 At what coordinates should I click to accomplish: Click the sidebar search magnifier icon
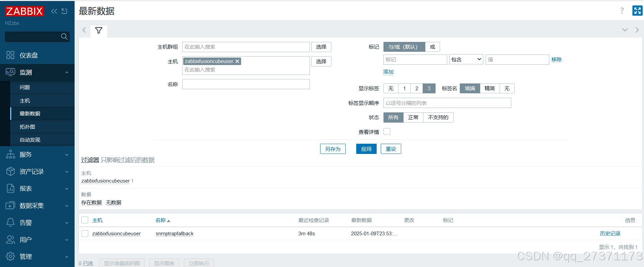tap(64, 36)
